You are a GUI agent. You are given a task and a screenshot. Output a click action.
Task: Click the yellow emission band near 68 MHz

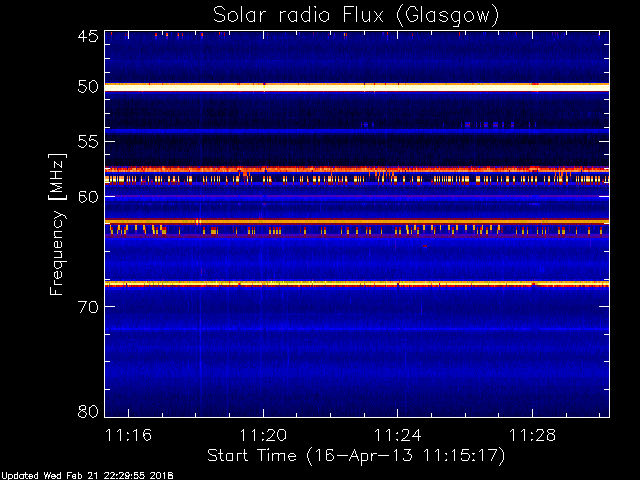357,284
